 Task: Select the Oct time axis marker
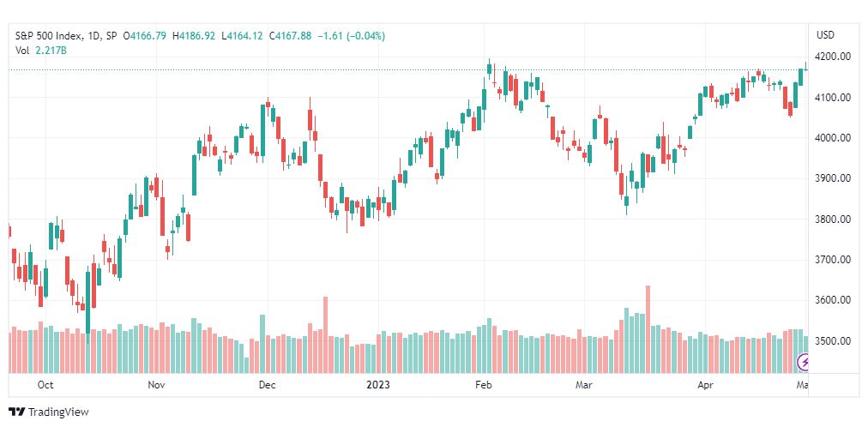pos(46,384)
